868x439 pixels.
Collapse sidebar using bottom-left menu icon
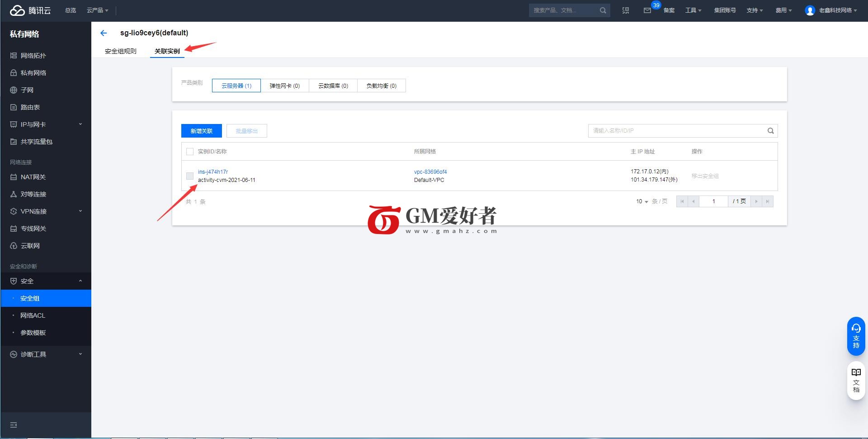click(x=14, y=425)
